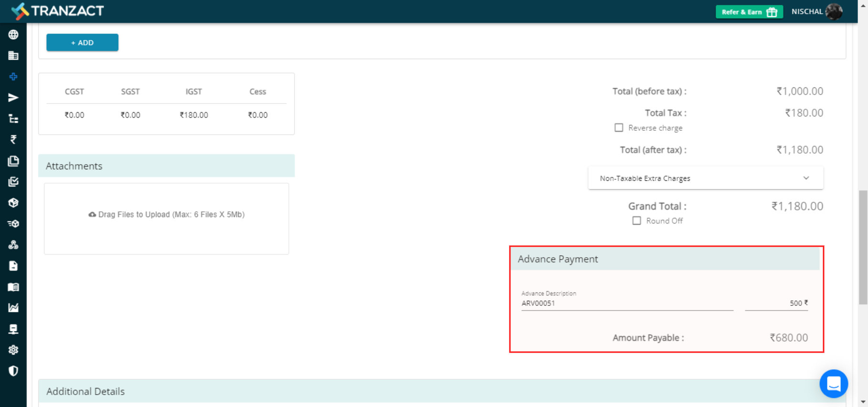Click the Total (before tax) value ₹1,000.00
Image resolution: width=868 pixels, height=407 pixels.
[x=800, y=91]
